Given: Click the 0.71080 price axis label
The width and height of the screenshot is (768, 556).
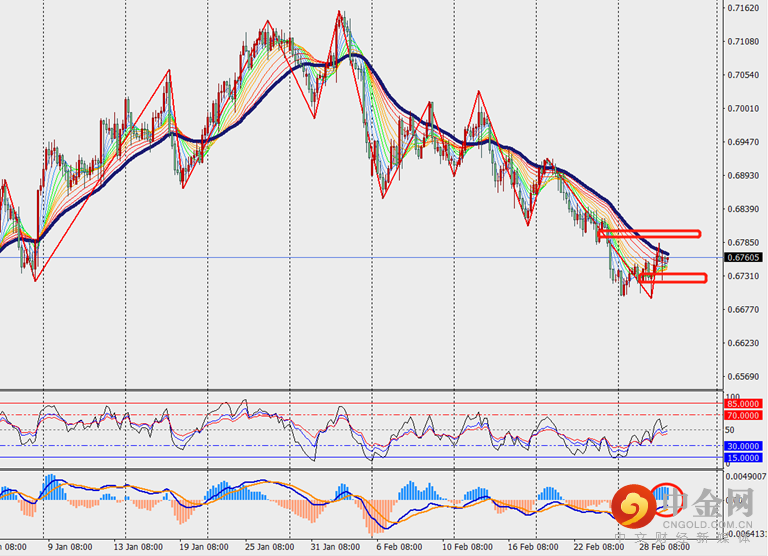Looking at the screenshot, I should click(x=743, y=42).
